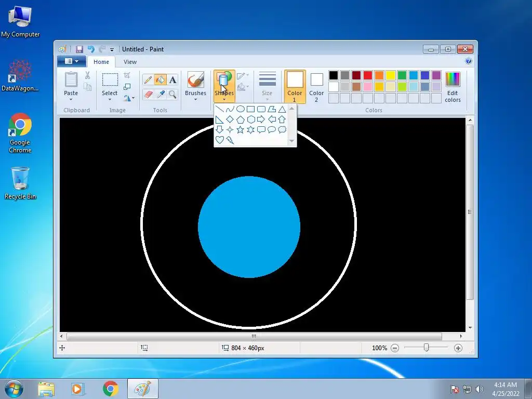
Task: Click zoom out minus button
Action: coord(395,348)
